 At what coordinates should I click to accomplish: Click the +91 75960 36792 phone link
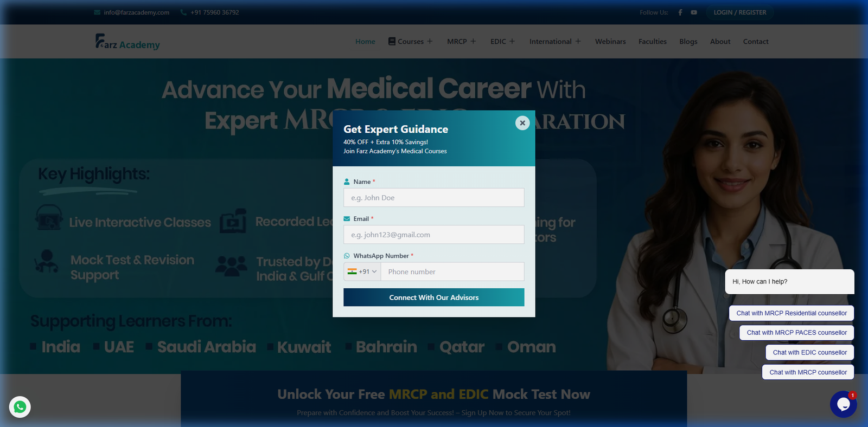[x=215, y=12]
